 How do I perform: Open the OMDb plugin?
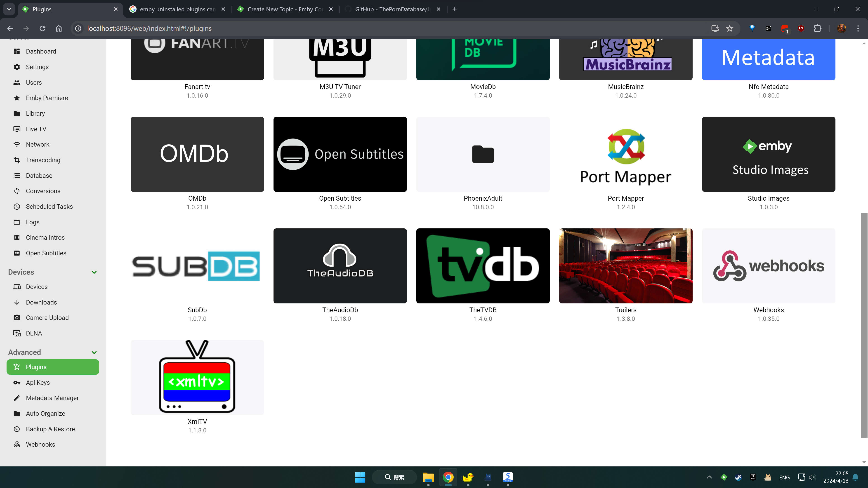tap(197, 154)
